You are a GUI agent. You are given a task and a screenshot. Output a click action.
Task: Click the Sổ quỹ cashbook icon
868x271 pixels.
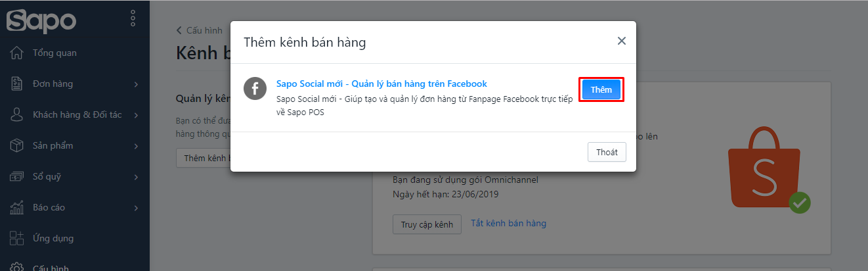(x=17, y=176)
